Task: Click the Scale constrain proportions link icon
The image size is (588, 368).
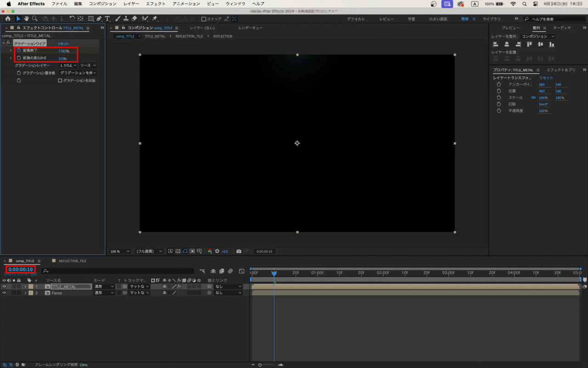Action: tap(533, 98)
